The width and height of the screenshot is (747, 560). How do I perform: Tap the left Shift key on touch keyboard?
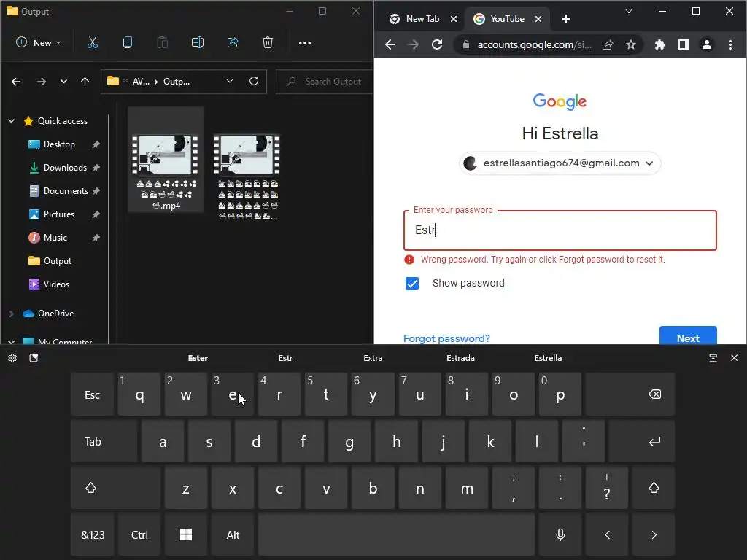[x=115, y=488]
